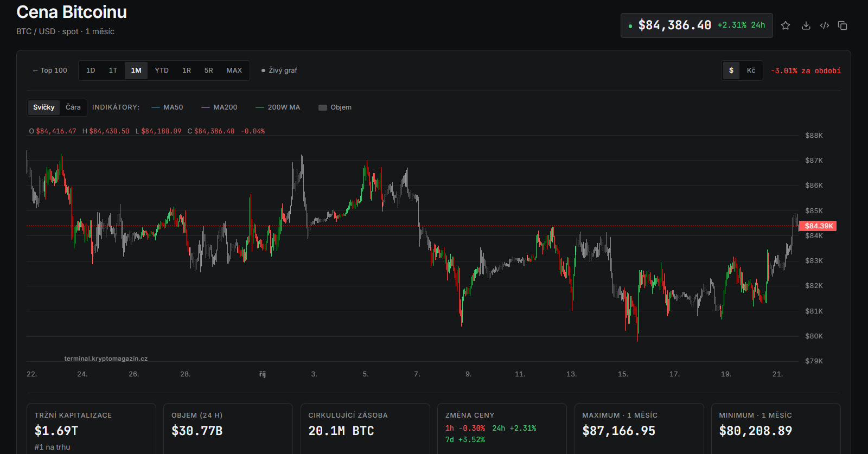Click the $84.39K current price marker
This screenshot has width=868, height=454.
coord(818,226)
